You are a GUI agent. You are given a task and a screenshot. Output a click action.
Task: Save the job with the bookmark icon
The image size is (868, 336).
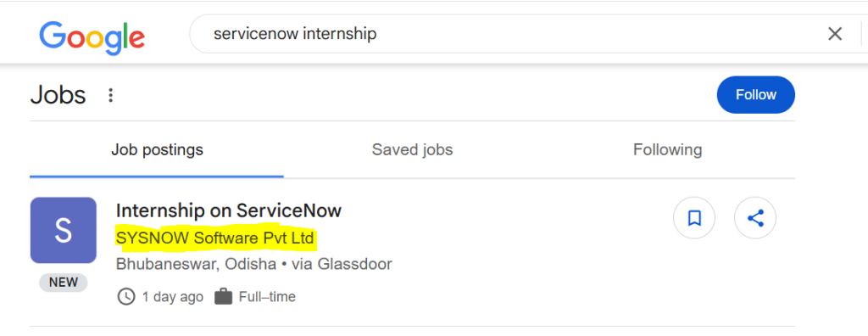click(x=694, y=218)
